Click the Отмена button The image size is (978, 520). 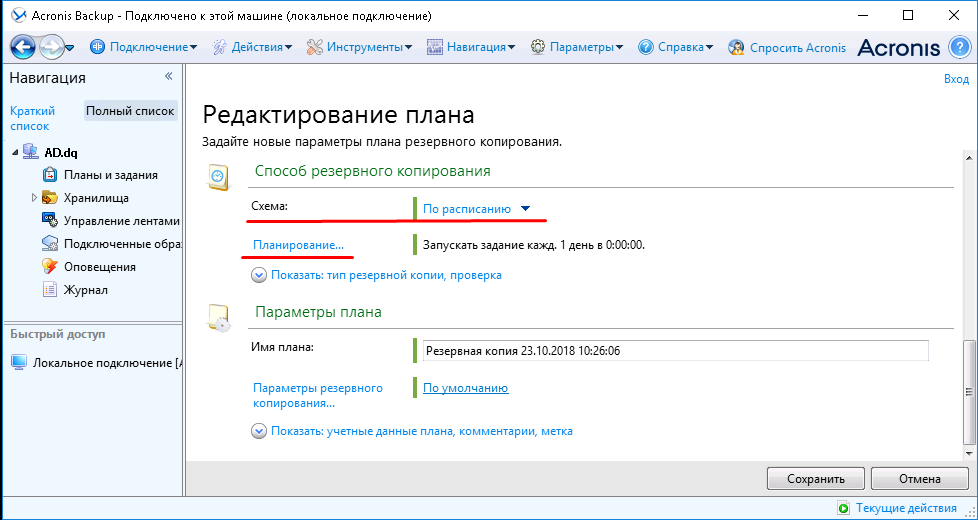point(919,479)
